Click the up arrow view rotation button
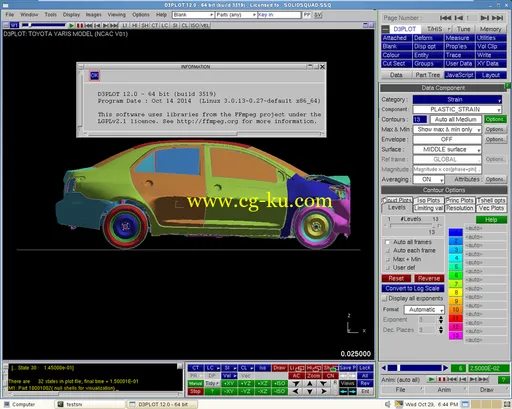512x409 pixels. coord(310,384)
